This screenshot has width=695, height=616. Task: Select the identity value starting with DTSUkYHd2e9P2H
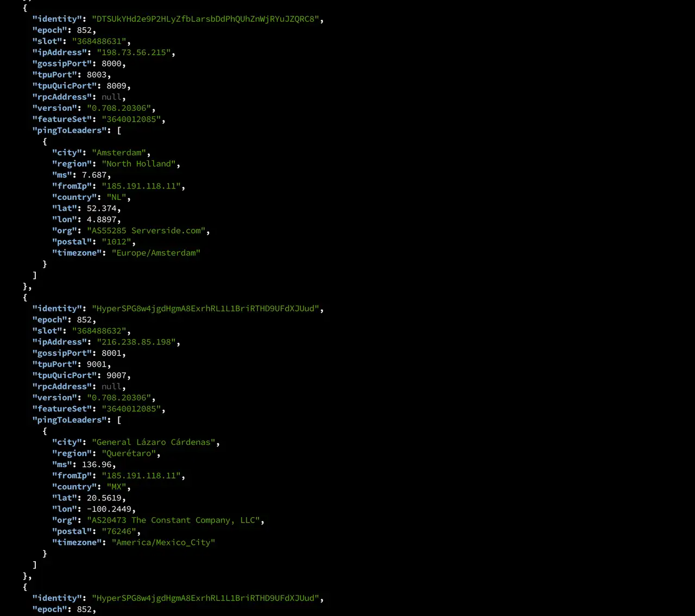[x=206, y=18]
